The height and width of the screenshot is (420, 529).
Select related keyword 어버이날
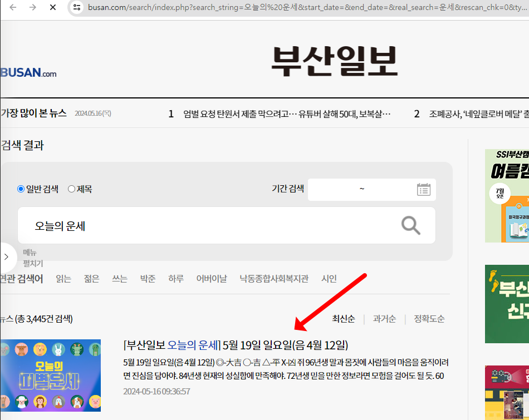click(212, 279)
